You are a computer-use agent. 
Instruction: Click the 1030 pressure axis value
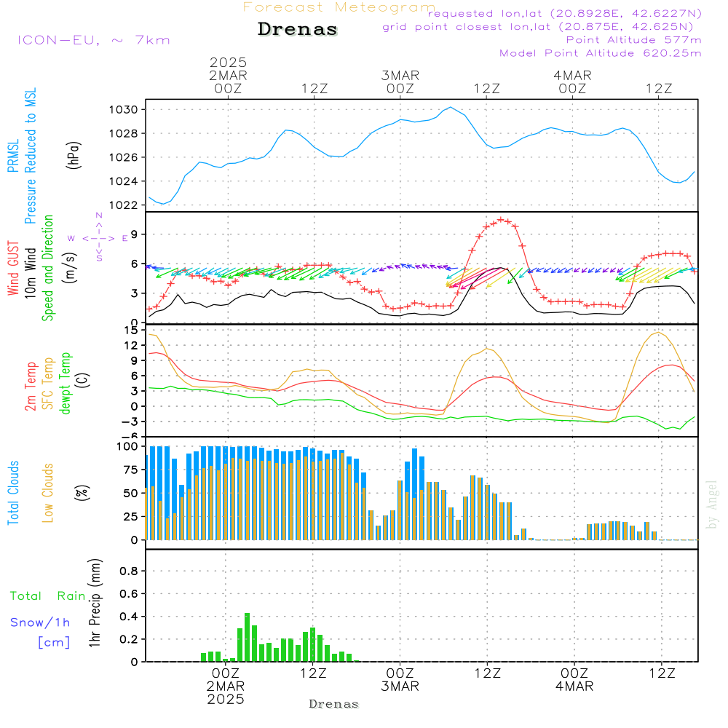124,110
